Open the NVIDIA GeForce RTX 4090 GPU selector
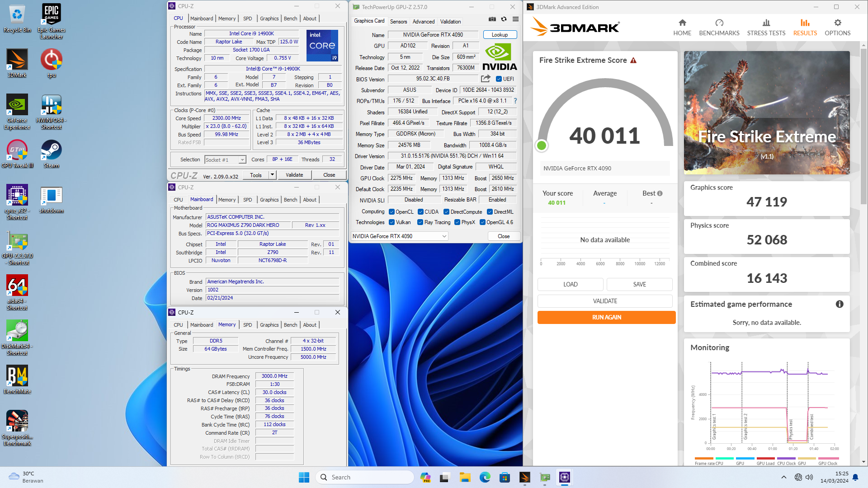This screenshot has width=868, height=488. tap(400, 236)
